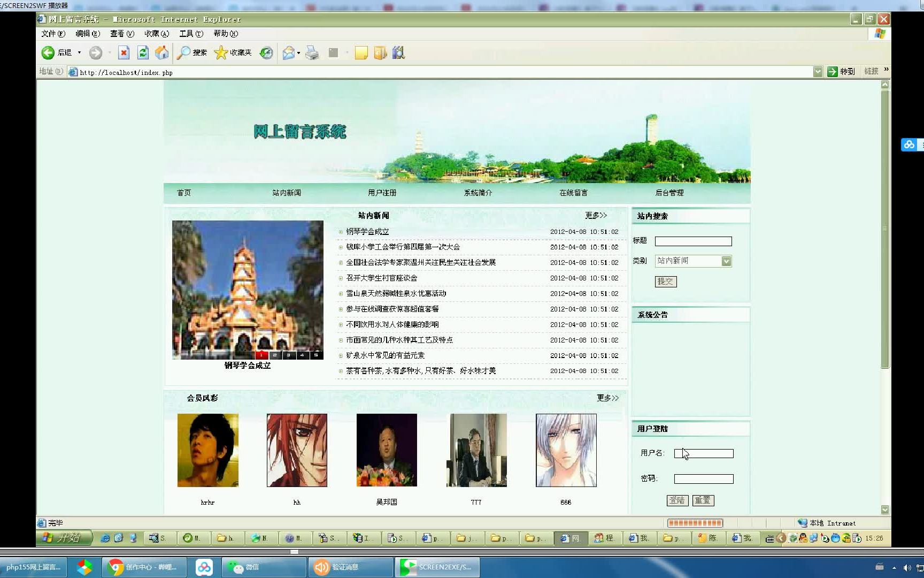Viewport: 924px width, 578px height.
Task: Click the 转到 Go button
Action: coord(842,72)
